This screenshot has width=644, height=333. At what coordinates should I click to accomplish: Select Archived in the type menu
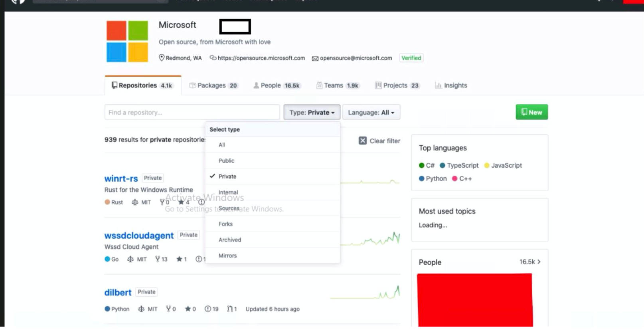tap(273, 240)
